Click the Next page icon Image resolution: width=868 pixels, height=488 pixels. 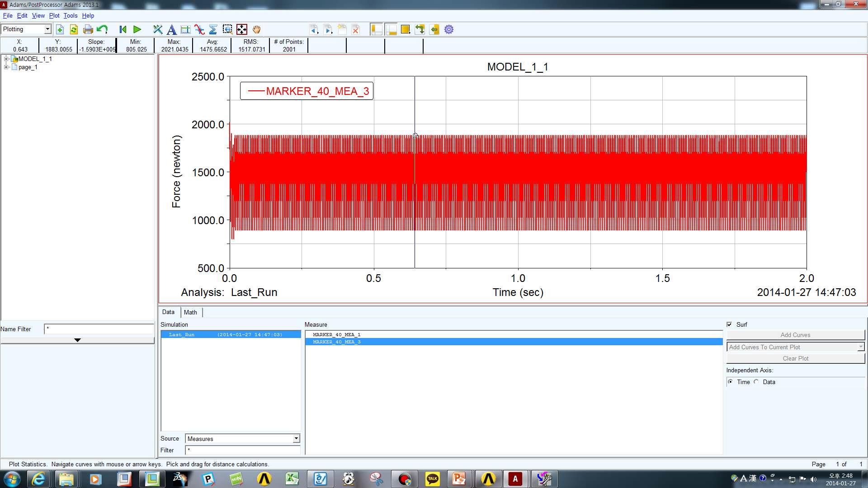pyautogui.click(x=328, y=30)
